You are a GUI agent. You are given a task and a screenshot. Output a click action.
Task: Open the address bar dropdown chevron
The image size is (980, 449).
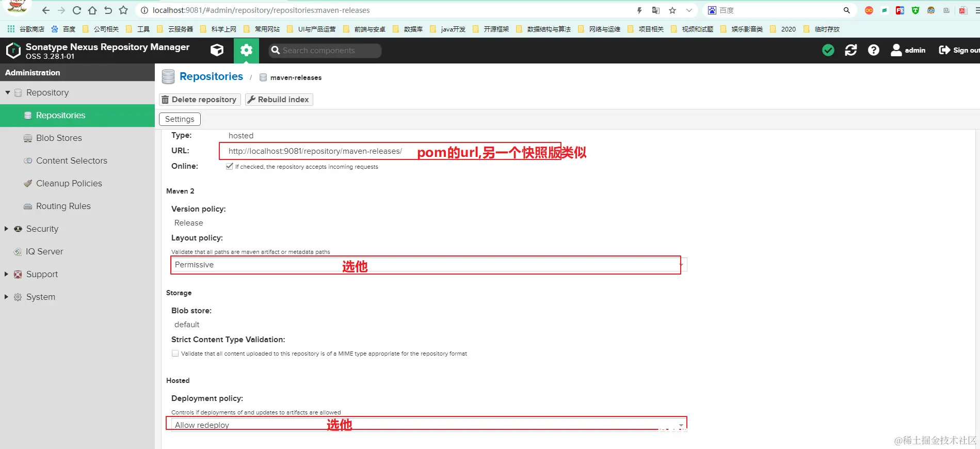click(x=689, y=10)
